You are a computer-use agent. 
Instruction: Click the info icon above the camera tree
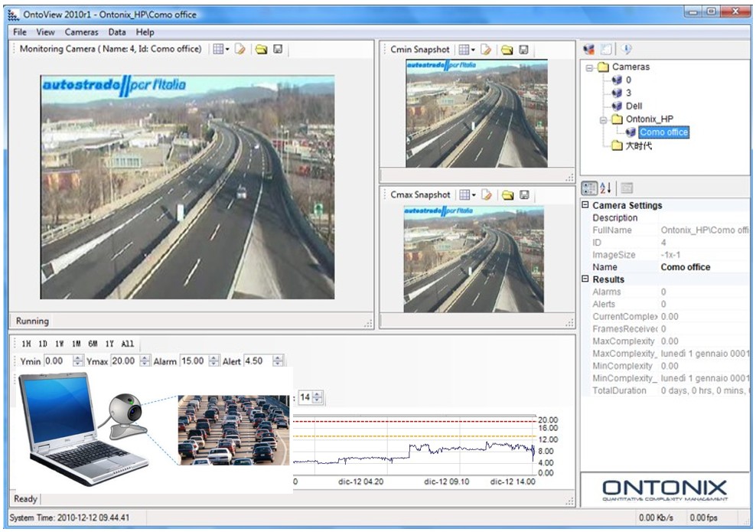point(626,49)
